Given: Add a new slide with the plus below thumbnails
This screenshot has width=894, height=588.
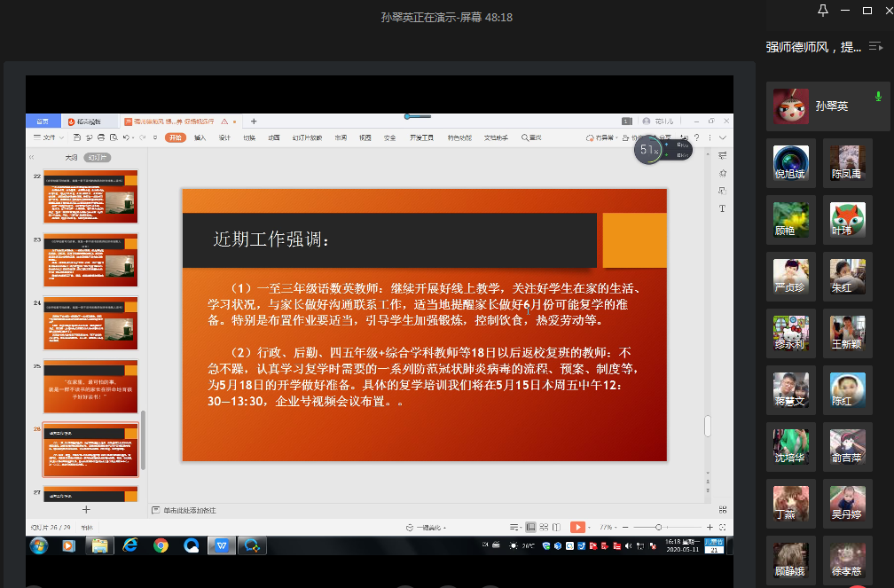Looking at the screenshot, I should pos(86,509).
